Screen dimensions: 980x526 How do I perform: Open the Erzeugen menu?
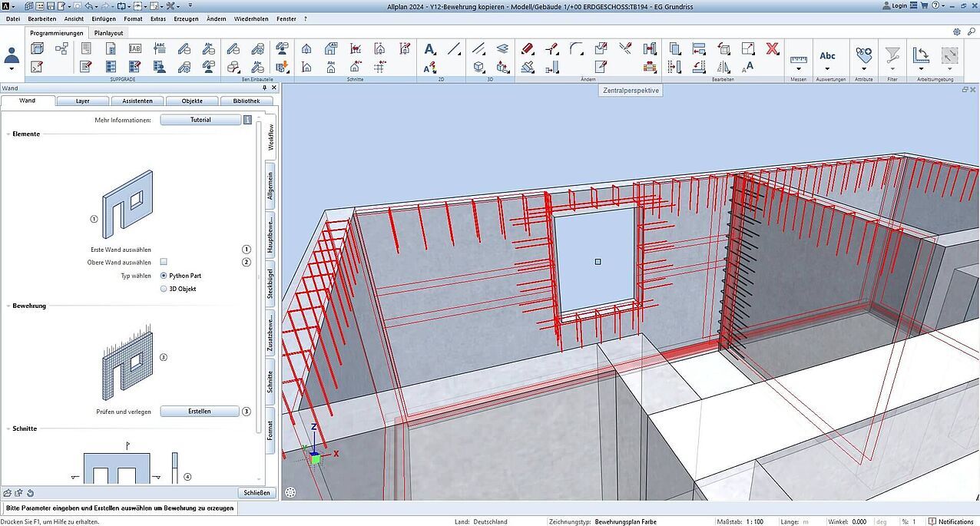pyautogui.click(x=186, y=18)
